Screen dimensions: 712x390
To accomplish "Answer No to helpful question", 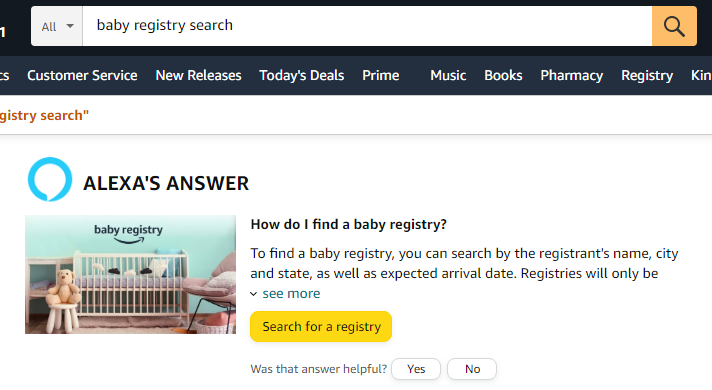I will (x=472, y=369).
